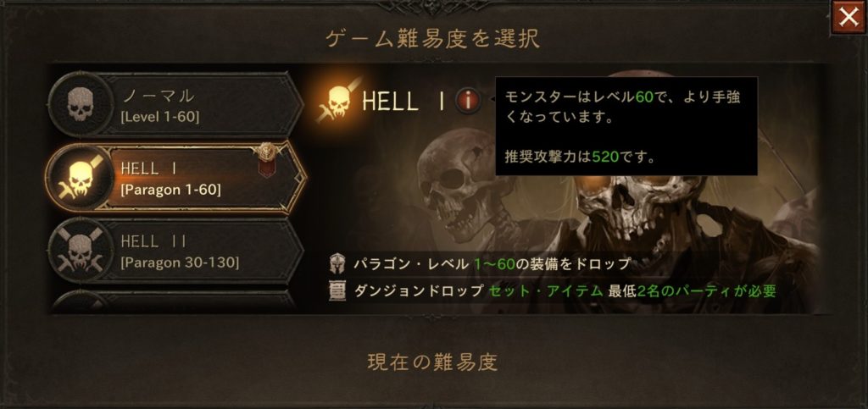The image size is (868, 409).
Task: Click the crossed-swords skull icon for HELL II
Action: click(x=81, y=249)
